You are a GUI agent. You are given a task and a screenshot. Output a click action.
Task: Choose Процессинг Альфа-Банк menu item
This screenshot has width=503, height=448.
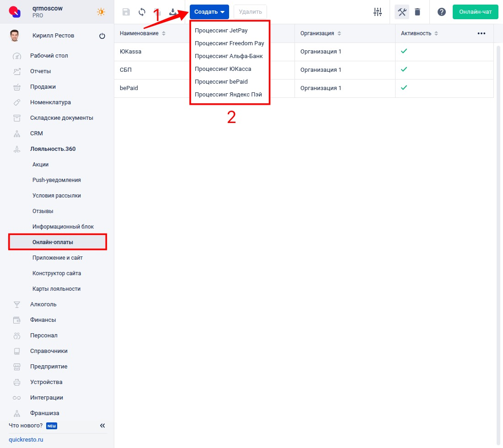pos(229,56)
